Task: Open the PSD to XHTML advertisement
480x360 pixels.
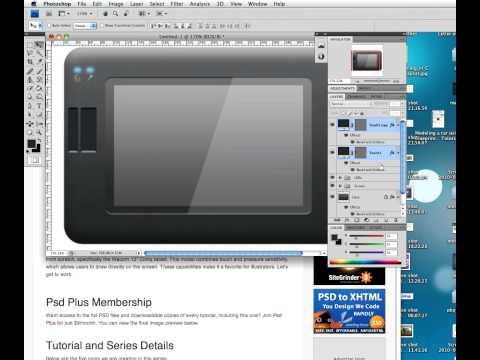Action: point(349,311)
